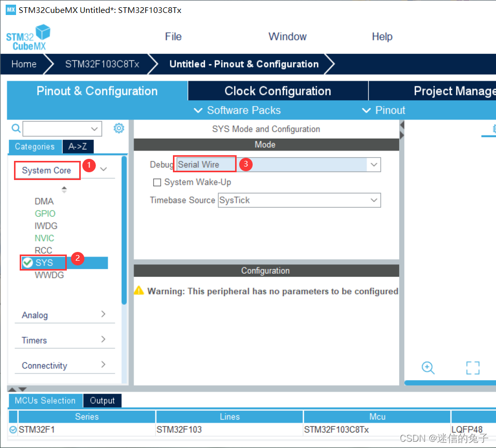The width and height of the screenshot is (496, 448).
Task: Collapse the System Core category
Action: [x=104, y=169]
